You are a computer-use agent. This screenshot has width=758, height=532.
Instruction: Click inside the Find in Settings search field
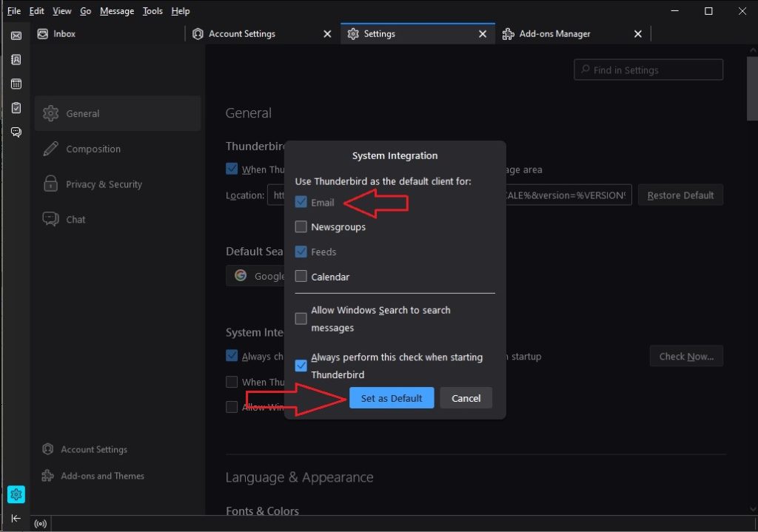pyautogui.click(x=648, y=70)
